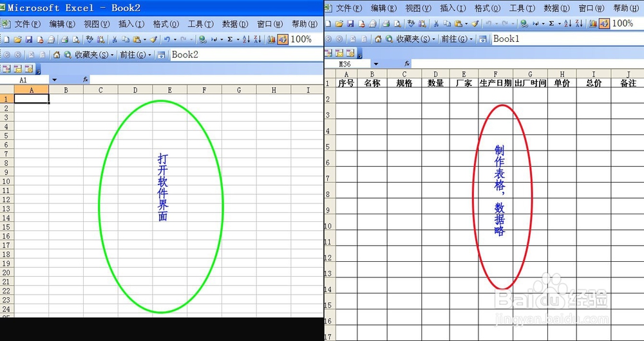Open Name Box dropdown arrow beside M36
Image resolution: width=644 pixels, height=341 pixels.
coord(376,64)
